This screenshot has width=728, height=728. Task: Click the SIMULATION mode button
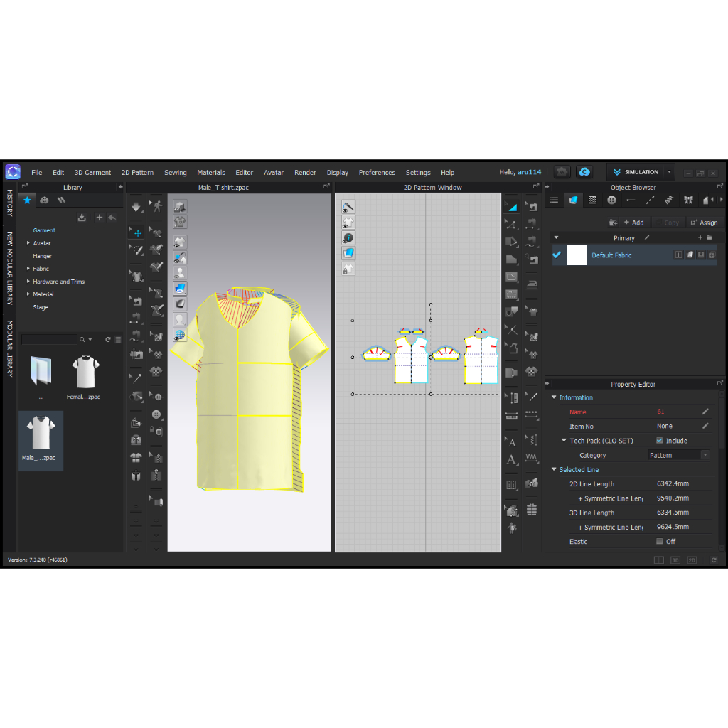click(x=636, y=172)
